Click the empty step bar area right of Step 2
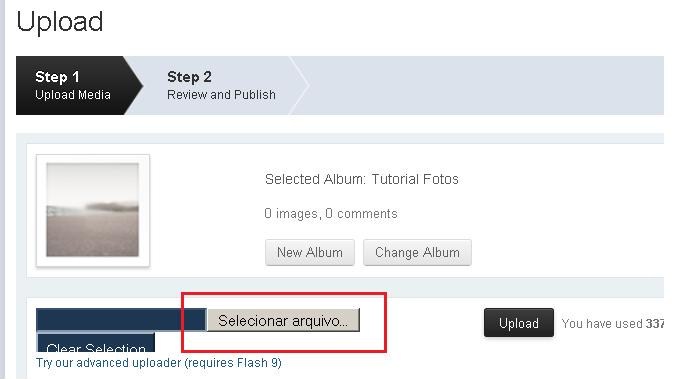 coord(486,85)
